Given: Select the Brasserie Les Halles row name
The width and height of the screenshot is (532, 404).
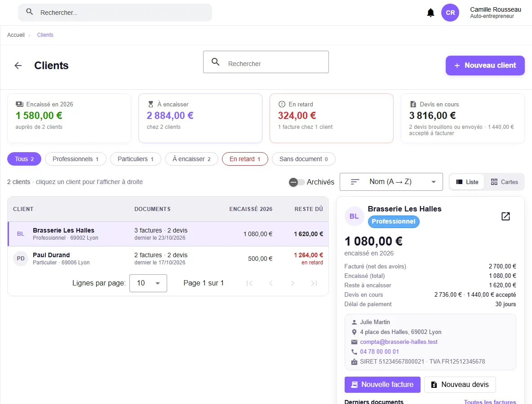Looking at the screenshot, I should [x=63, y=230].
